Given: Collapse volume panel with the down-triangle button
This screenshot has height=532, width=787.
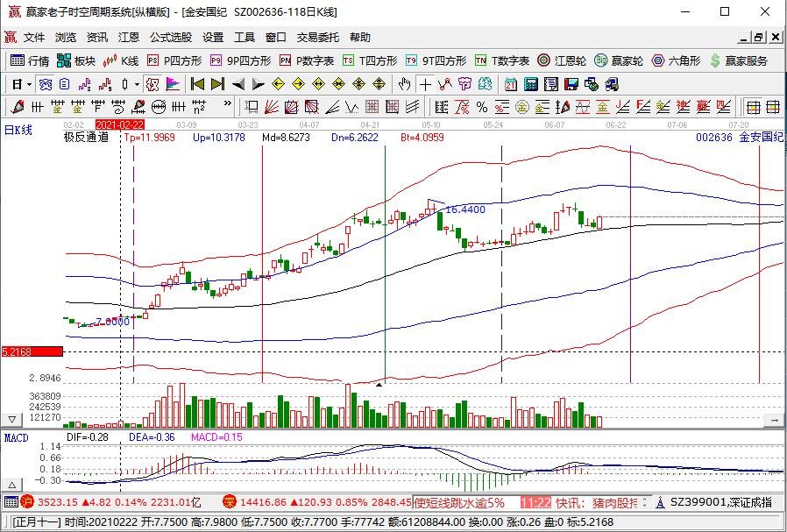Looking at the screenshot, I should tap(12, 420).
